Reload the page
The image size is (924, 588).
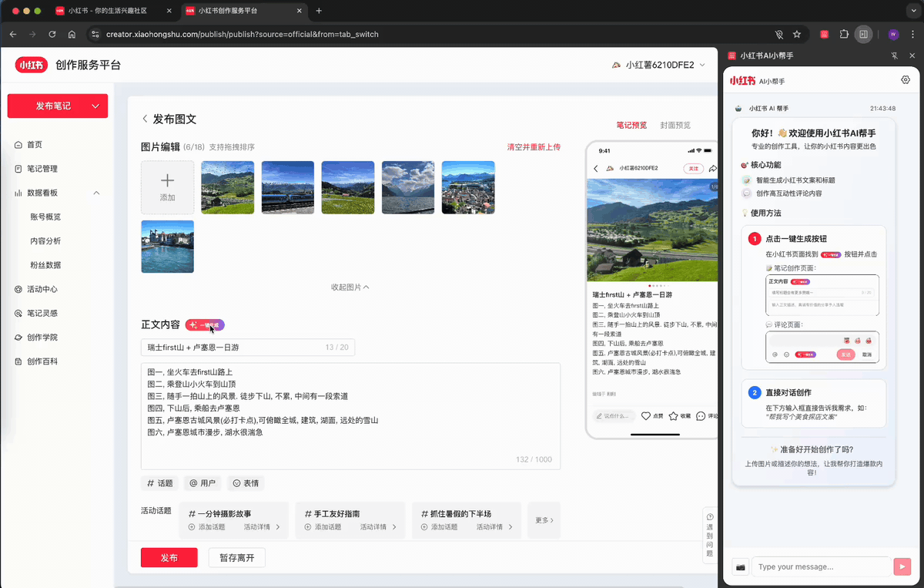52,34
